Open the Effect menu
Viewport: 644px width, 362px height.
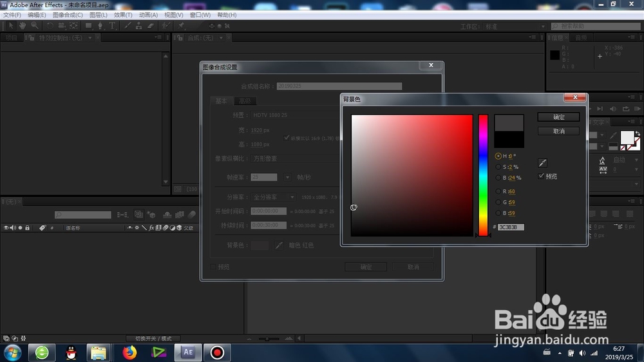click(123, 15)
